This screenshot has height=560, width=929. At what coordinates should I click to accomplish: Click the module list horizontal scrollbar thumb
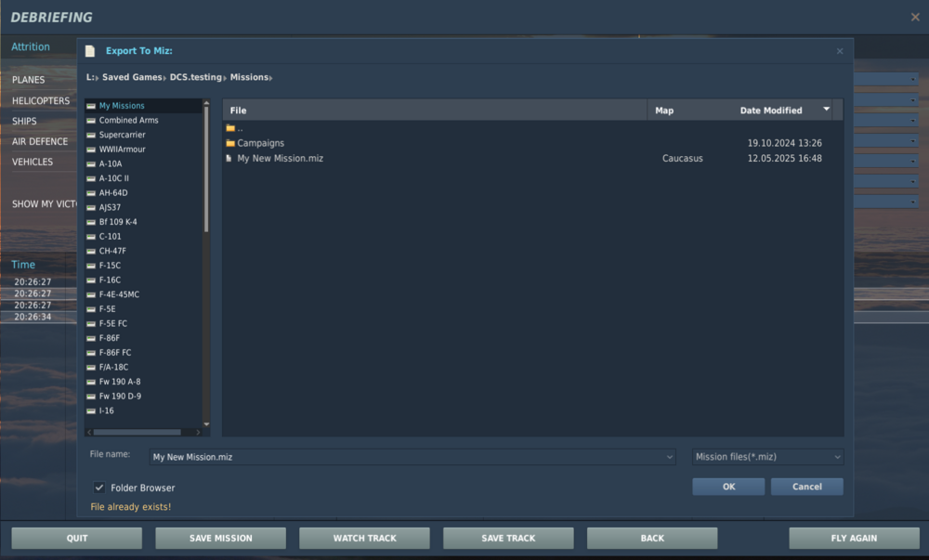click(x=137, y=432)
